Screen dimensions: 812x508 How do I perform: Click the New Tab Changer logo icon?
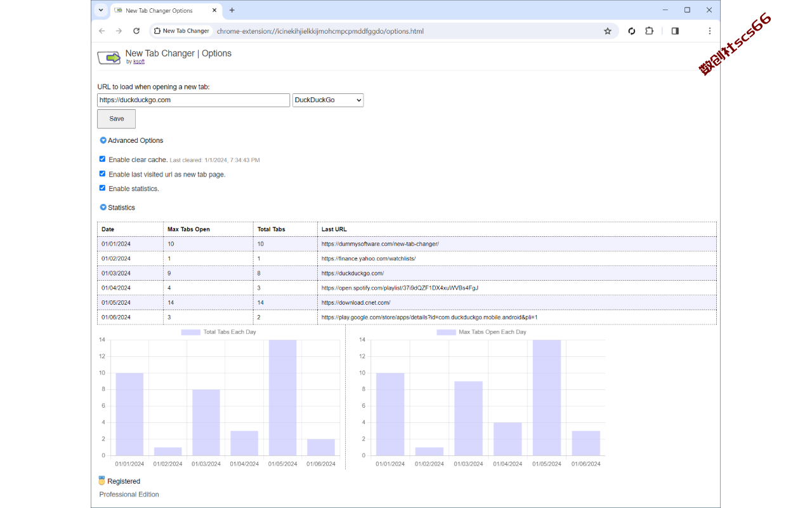pos(109,58)
